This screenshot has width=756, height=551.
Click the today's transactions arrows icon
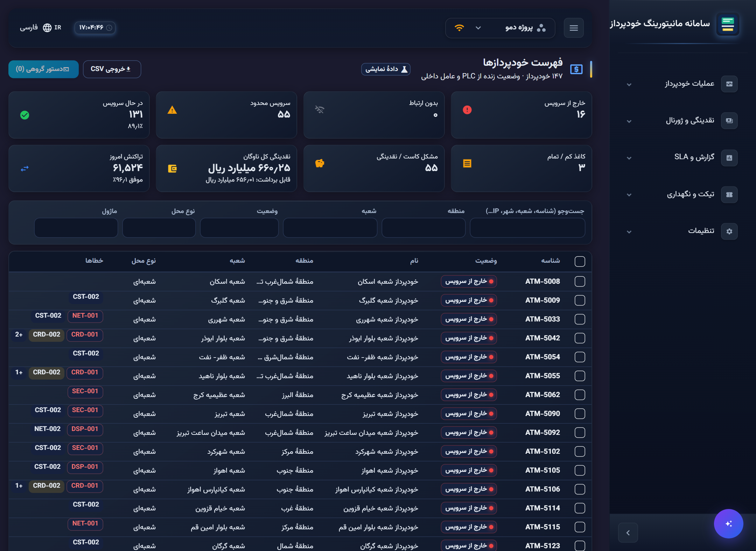click(x=24, y=169)
